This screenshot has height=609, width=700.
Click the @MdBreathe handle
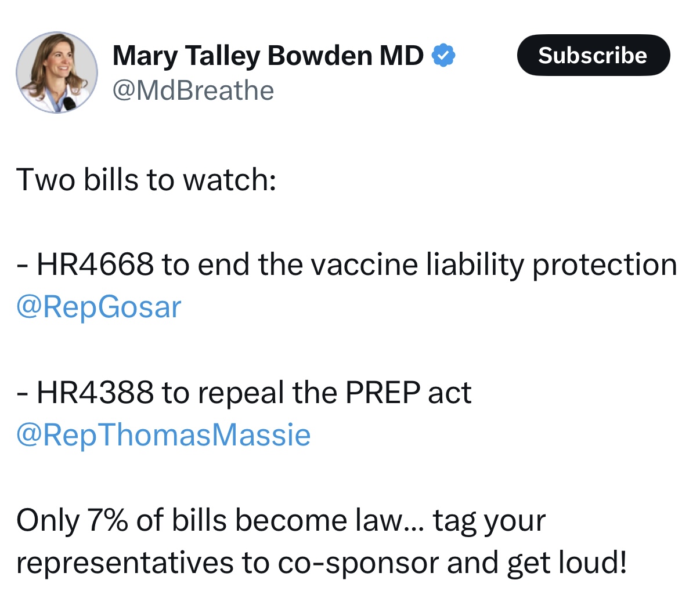tap(193, 90)
